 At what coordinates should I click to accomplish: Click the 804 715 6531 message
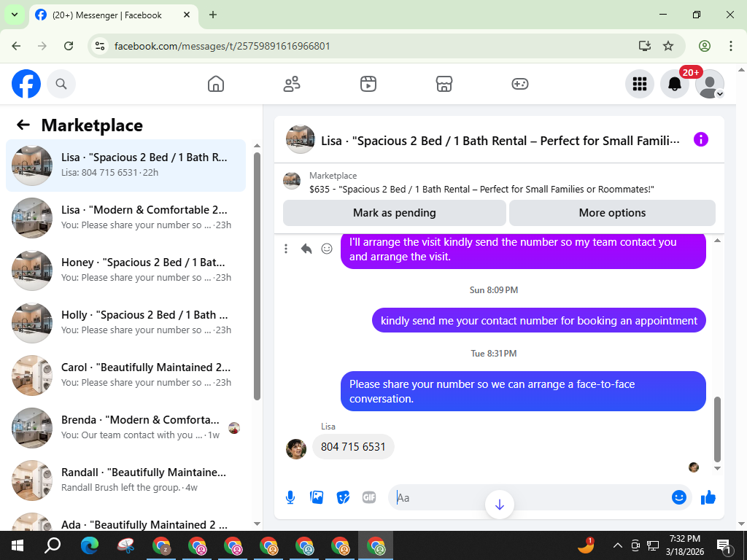[x=353, y=447]
